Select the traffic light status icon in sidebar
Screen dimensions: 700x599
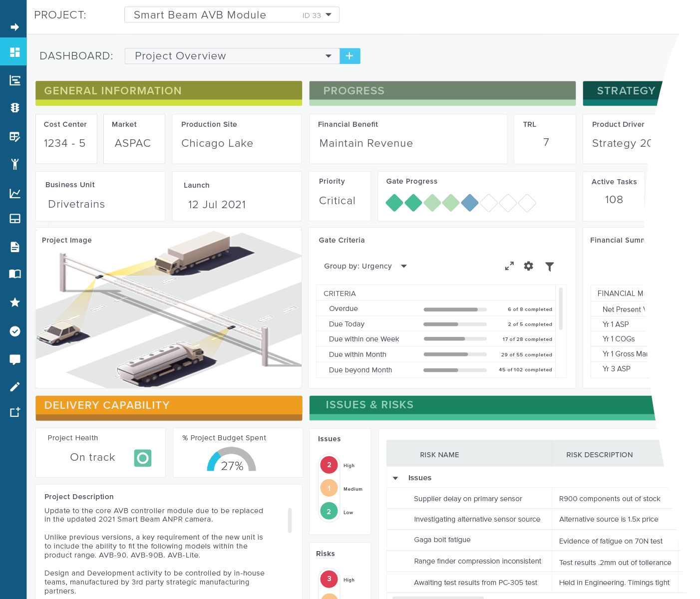(x=13, y=108)
